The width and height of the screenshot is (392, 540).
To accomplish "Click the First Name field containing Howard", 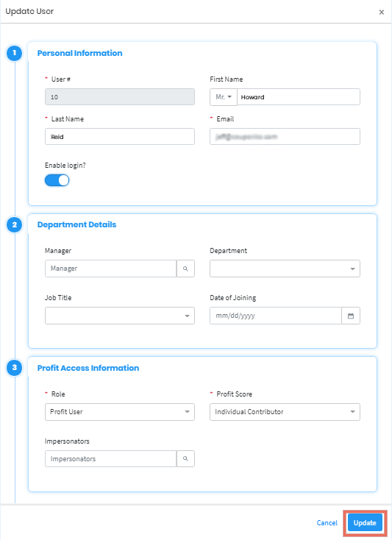I will tap(299, 97).
